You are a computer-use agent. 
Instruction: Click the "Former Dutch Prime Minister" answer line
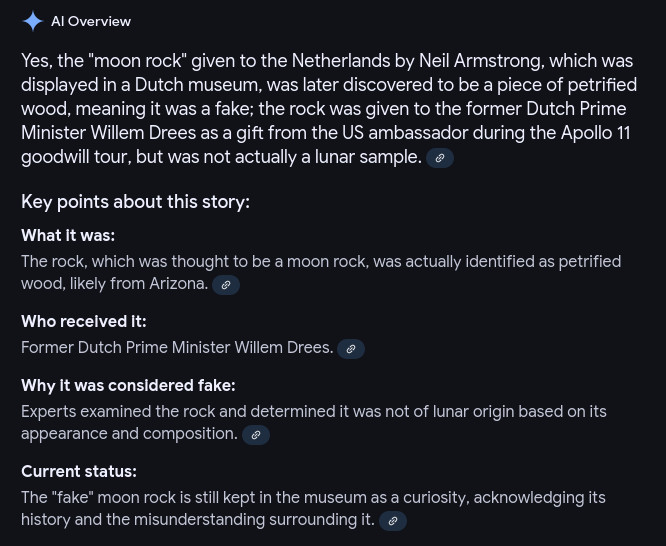(177, 348)
